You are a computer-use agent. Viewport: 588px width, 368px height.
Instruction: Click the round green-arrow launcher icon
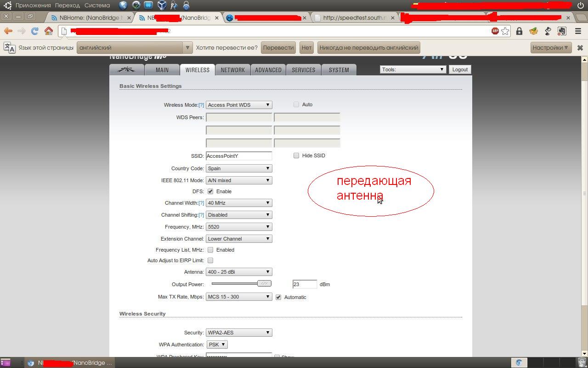(x=136, y=6)
